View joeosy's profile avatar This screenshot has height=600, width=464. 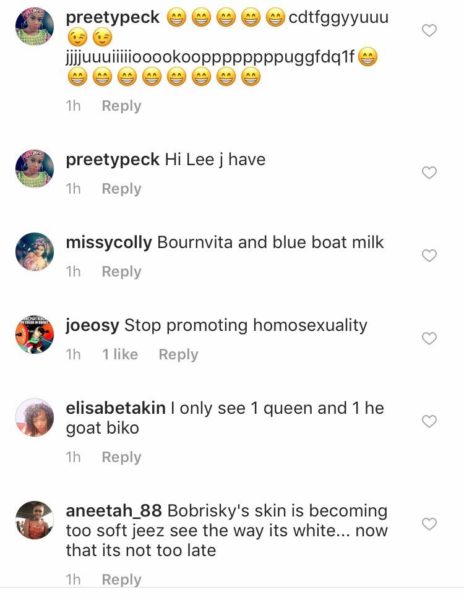point(34,334)
